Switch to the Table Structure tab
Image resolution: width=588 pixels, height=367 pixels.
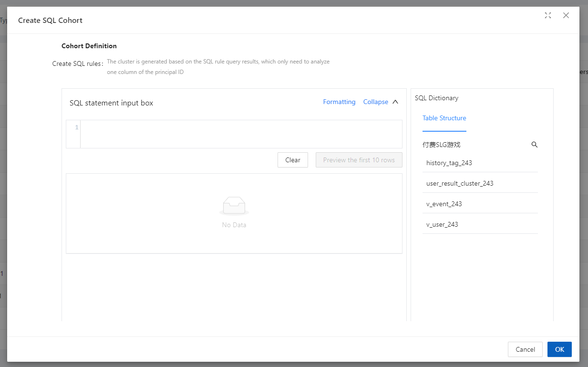coord(444,118)
